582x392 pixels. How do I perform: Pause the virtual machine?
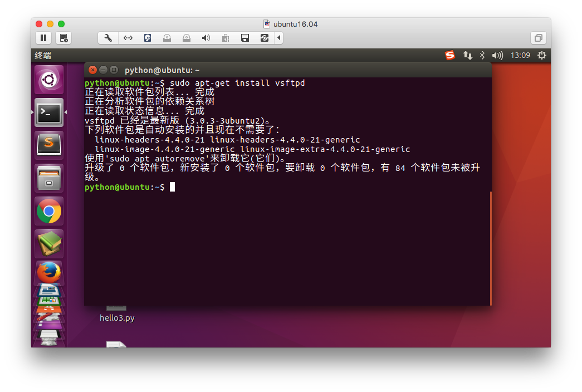(43, 38)
